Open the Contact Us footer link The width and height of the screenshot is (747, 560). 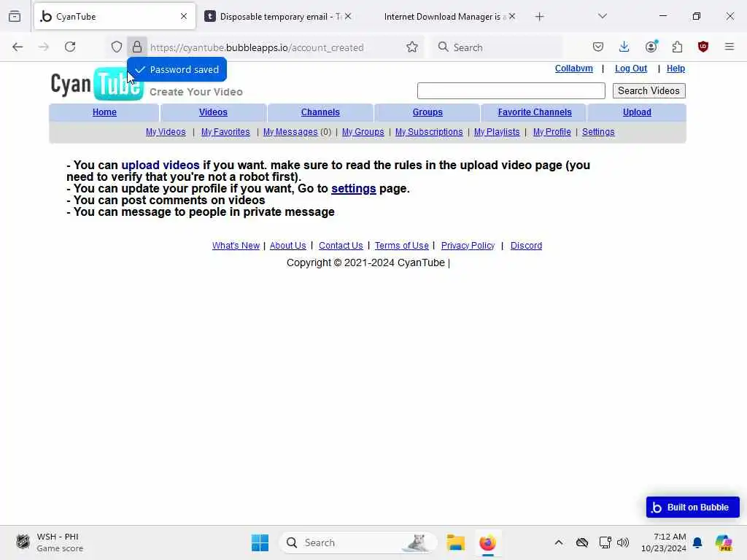(x=341, y=246)
